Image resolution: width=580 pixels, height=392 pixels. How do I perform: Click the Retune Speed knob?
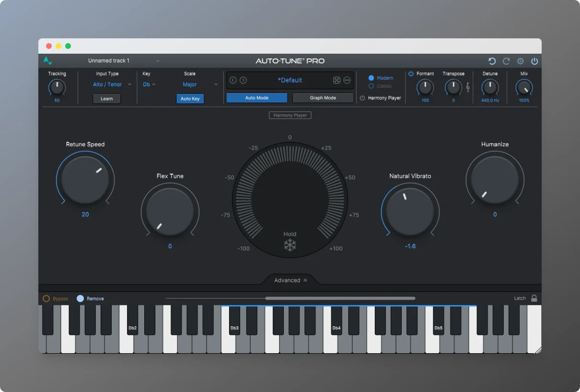coord(85,180)
